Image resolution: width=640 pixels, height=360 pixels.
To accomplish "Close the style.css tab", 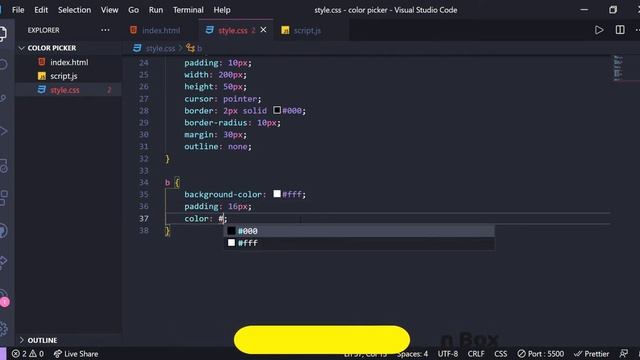I will tap(264, 30).
